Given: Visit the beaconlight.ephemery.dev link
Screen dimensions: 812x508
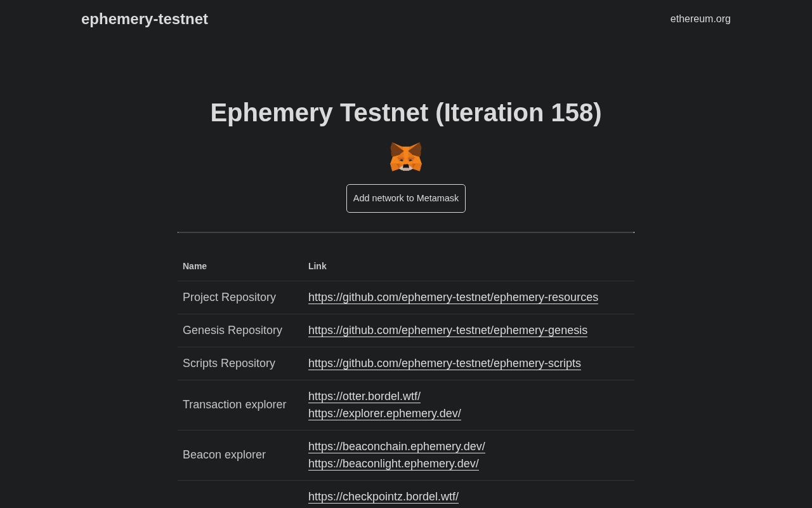Looking at the screenshot, I should pos(393,464).
